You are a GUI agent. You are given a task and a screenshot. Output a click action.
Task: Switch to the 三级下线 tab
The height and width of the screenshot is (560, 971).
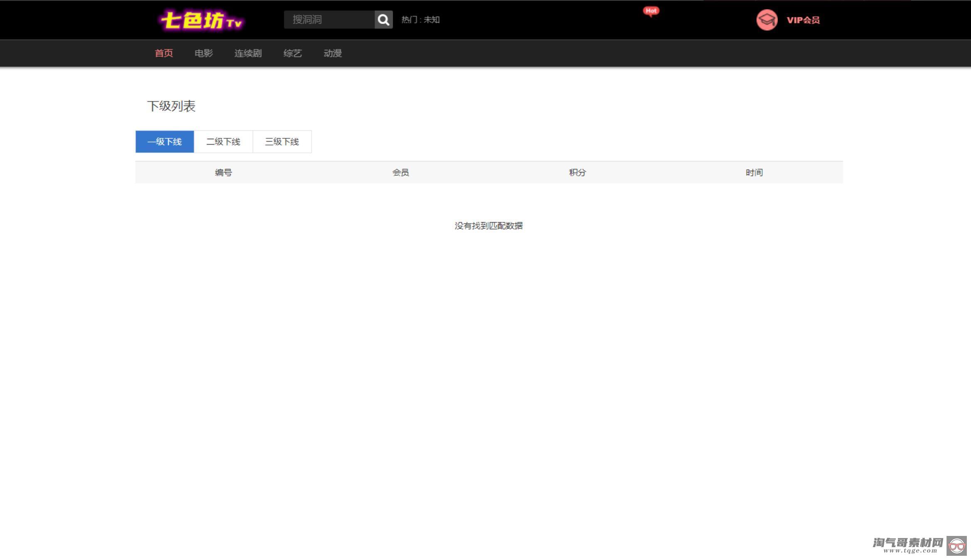(282, 142)
